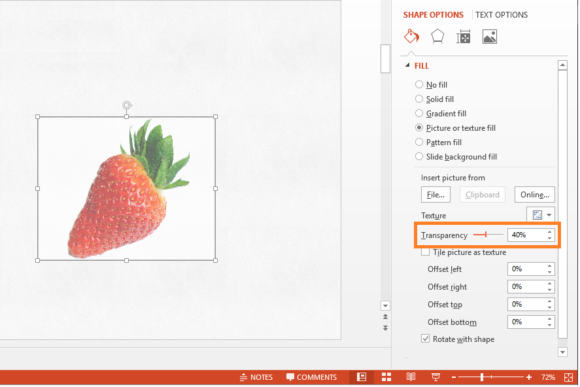The width and height of the screenshot is (580, 387).
Task: Open the Effects pentagon tab
Action: point(437,37)
